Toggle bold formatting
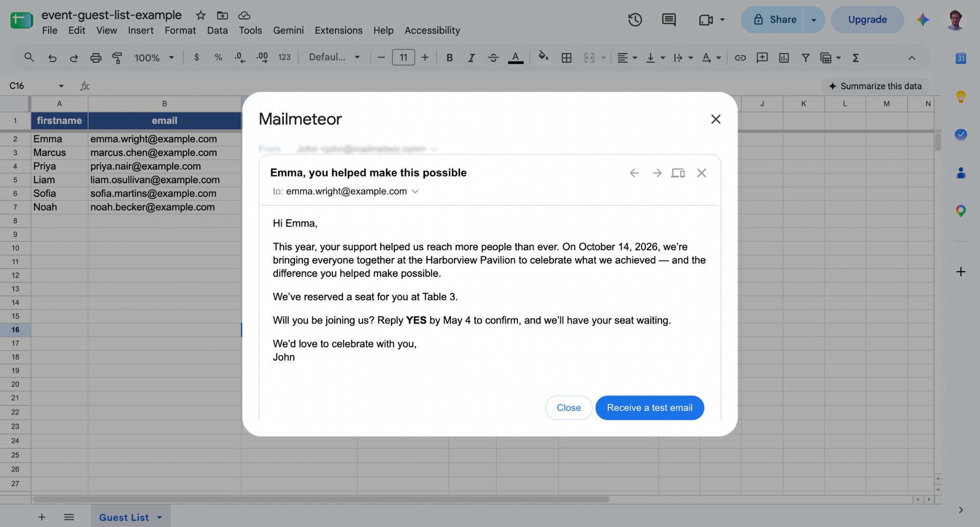Screen dimensions: 980x527 point(449,58)
